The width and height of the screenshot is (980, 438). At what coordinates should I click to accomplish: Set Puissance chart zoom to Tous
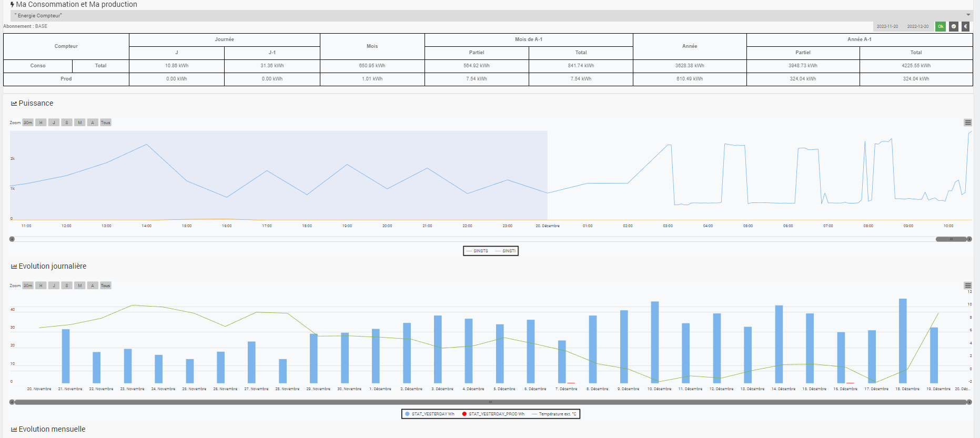pyautogui.click(x=106, y=123)
